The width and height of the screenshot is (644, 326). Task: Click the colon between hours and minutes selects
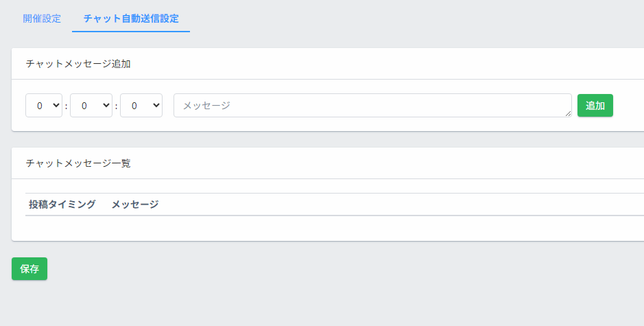pos(66,106)
